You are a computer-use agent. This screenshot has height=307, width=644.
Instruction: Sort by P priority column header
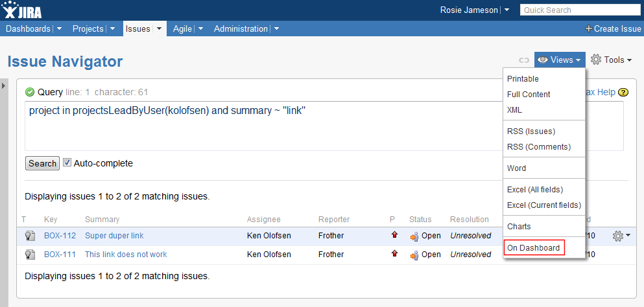point(392,220)
